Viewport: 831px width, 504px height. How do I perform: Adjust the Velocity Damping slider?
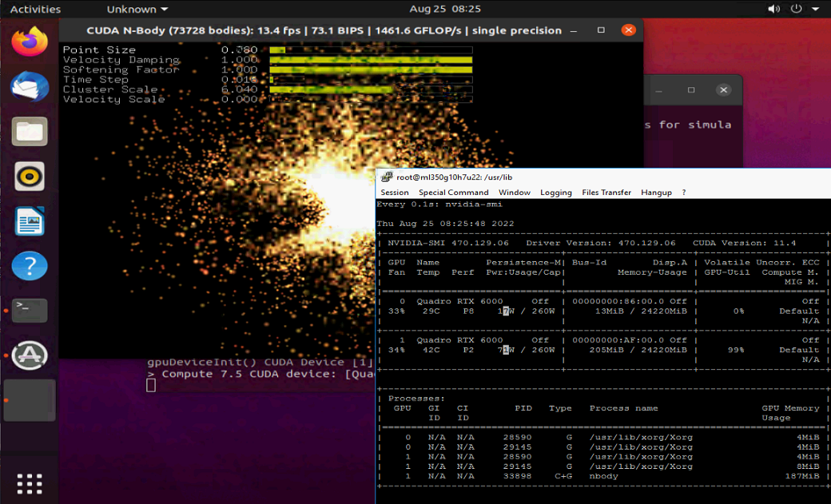(371, 60)
